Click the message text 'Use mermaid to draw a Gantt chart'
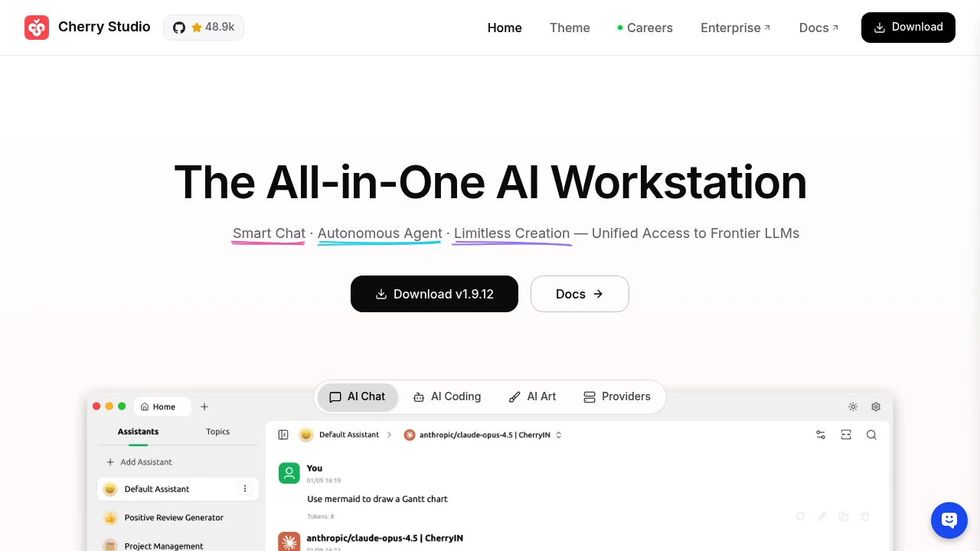980x551 pixels. pyautogui.click(x=377, y=499)
